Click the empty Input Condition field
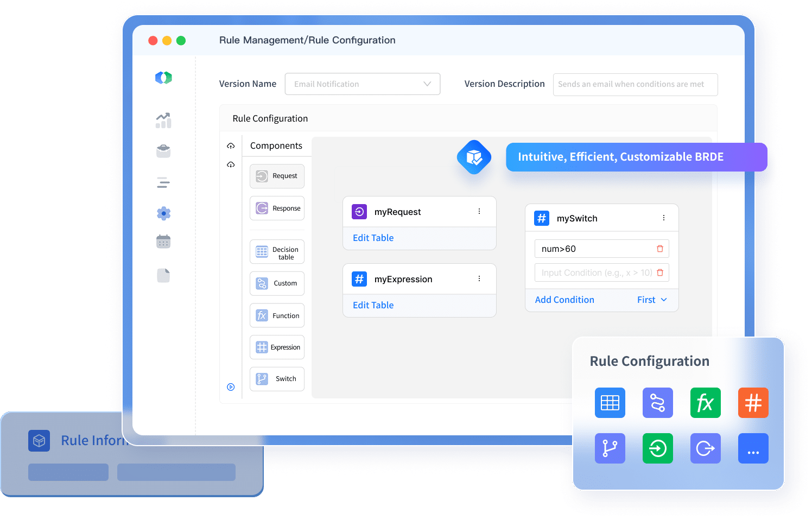This screenshot has width=812, height=520. click(594, 272)
